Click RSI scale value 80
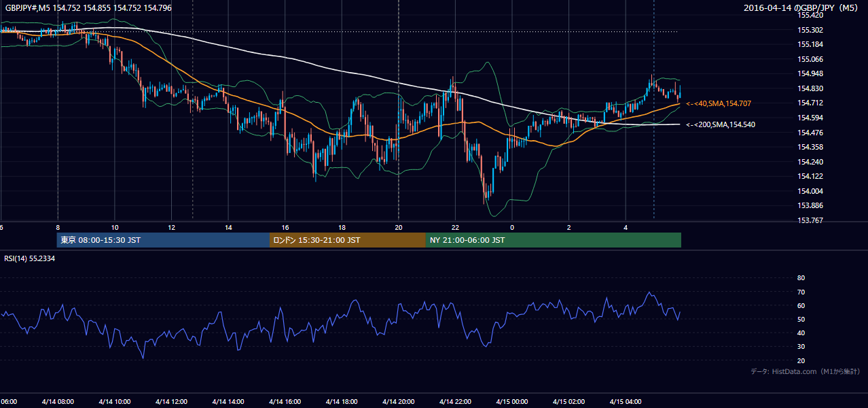This screenshot has width=868, height=408. click(x=801, y=278)
